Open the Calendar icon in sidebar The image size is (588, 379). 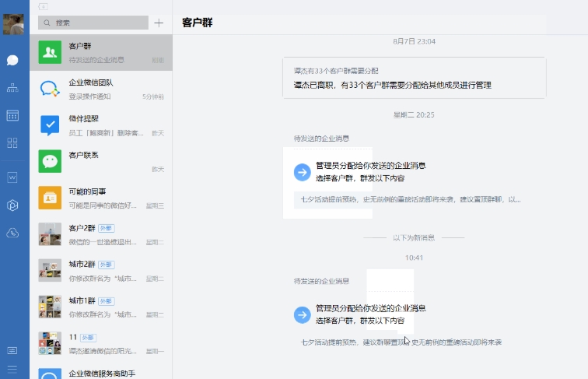click(x=12, y=115)
